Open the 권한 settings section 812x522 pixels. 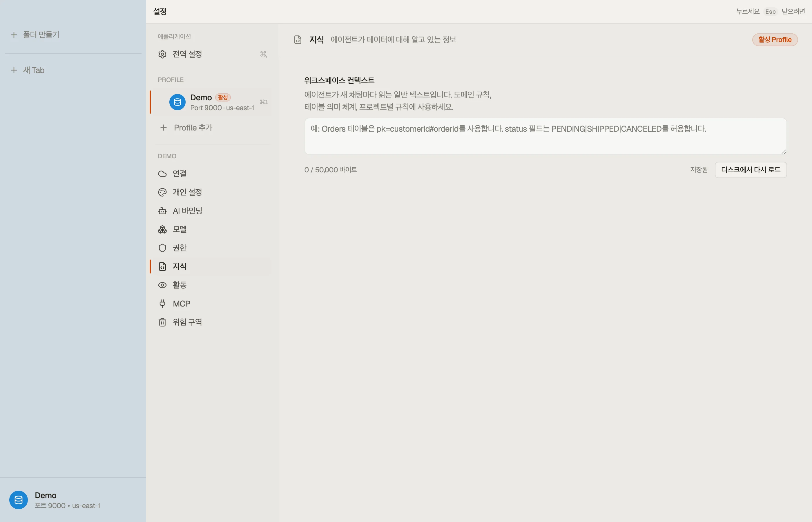click(212, 248)
